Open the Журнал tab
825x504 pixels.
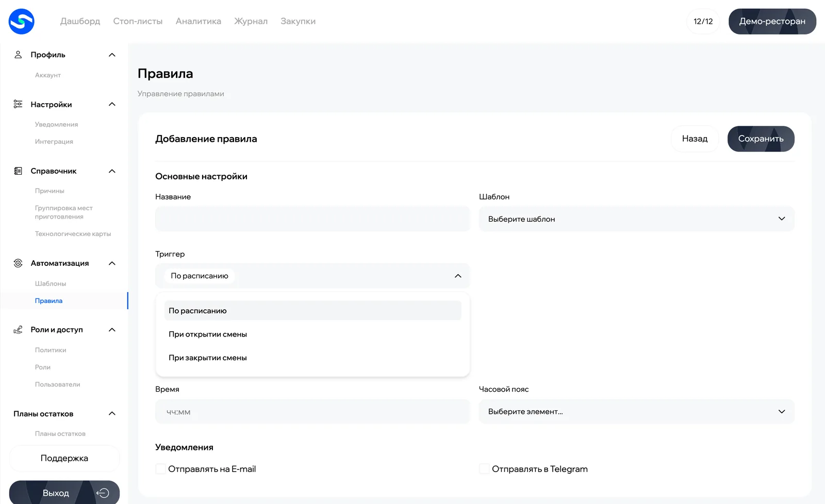(251, 21)
